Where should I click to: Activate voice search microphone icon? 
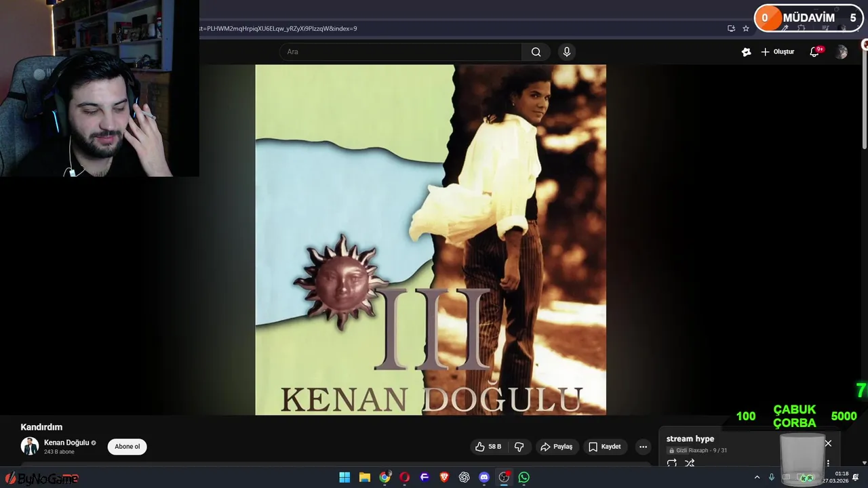[x=567, y=52]
